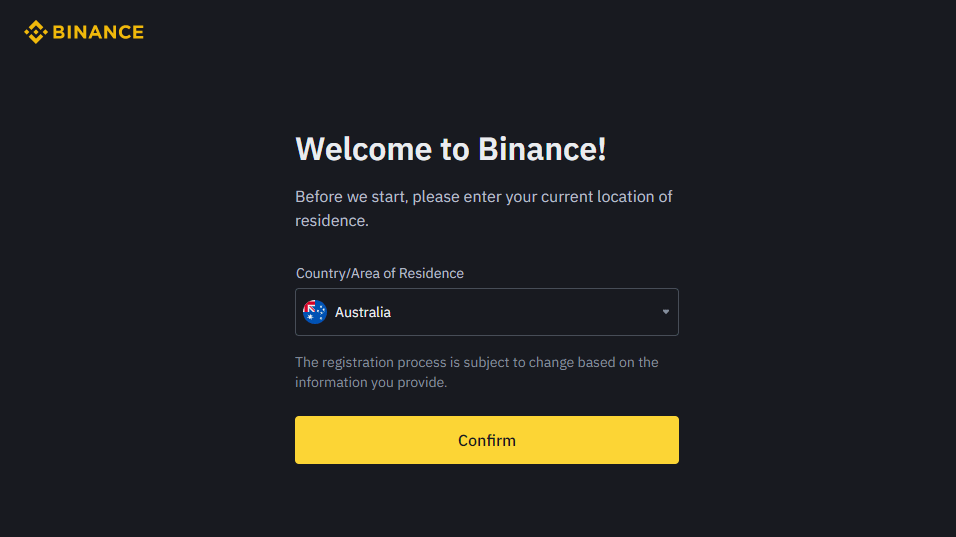Select the 'Australia' text in the combo box
Image resolution: width=956 pixels, height=537 pixels.
(x=363, y=313)
